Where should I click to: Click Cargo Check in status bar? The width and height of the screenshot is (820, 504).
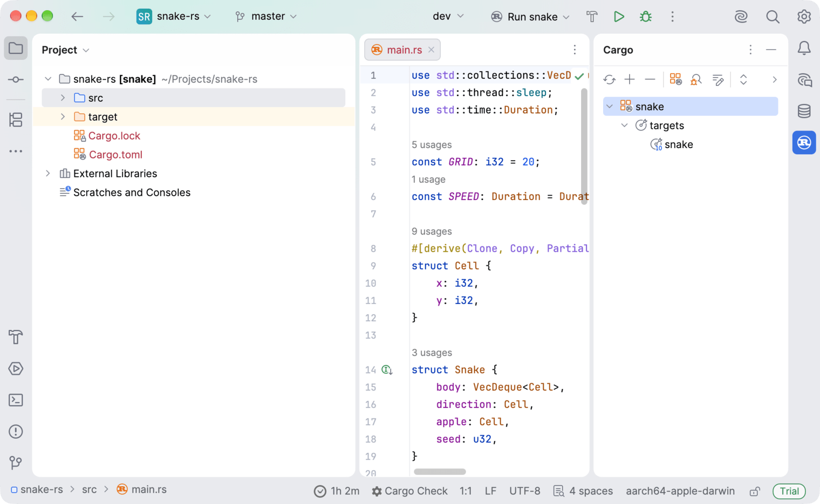(x=410, y=491)
